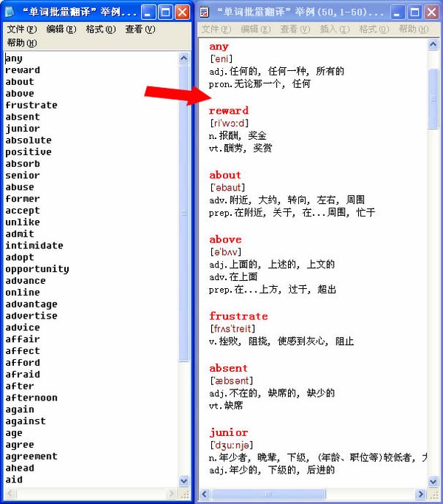This screenshot has width=443, height=504.
Task: Click the red "reward" heading in translations
Action: 228,111
